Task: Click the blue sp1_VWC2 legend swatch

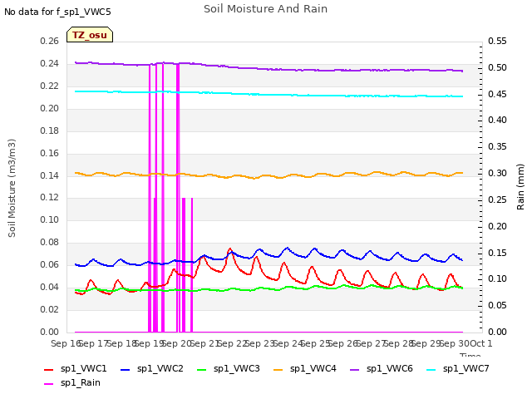Action: [126, 370]
